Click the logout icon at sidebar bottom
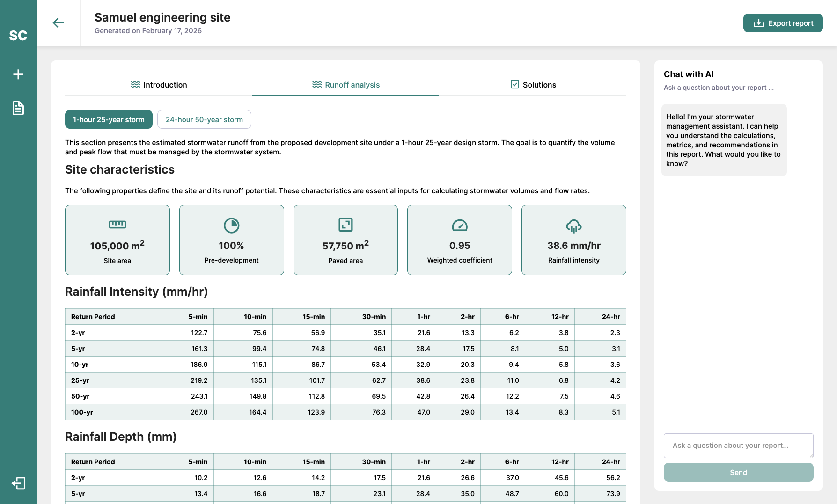 (19, 483)
